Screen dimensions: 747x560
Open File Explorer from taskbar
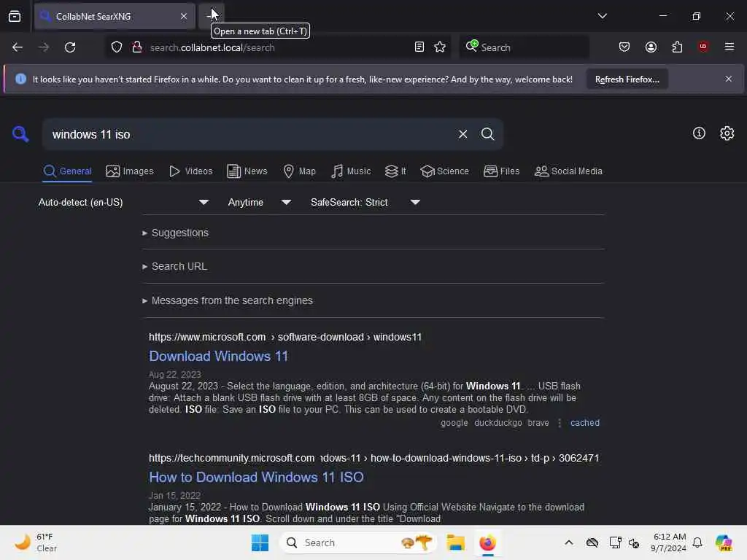click(x=455, y=542)
